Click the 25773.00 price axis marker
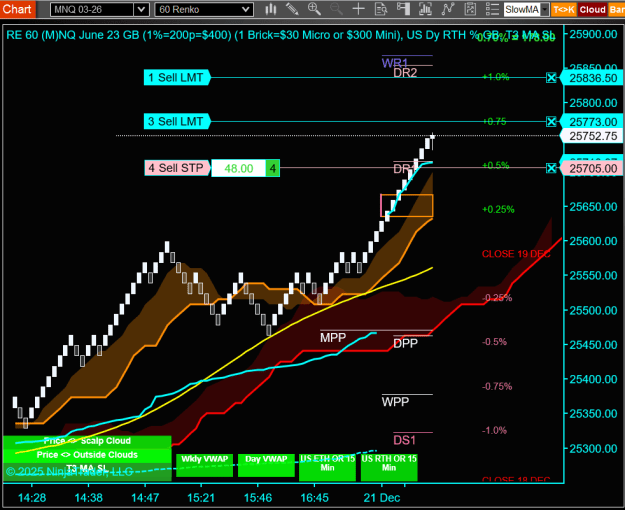Viewport: 625px width, 510px height. click(593, 121)
